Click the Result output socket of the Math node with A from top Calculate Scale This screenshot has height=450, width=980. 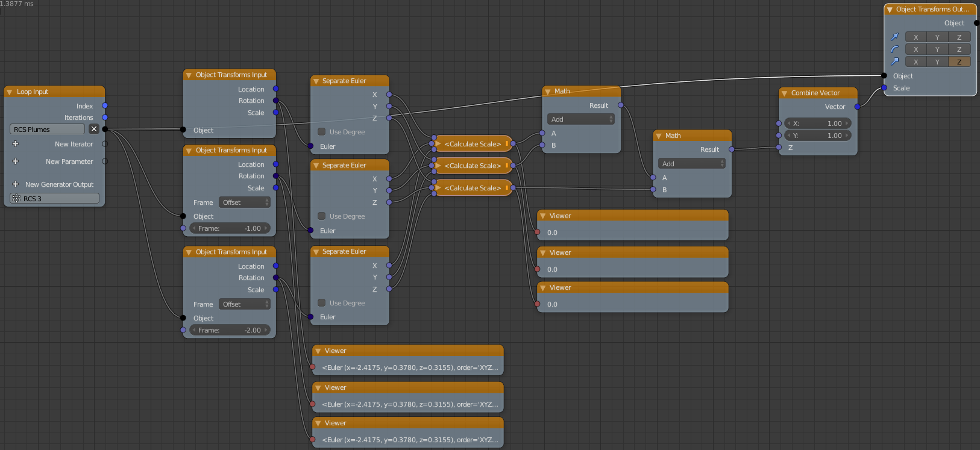pyautogui.click(x=621, y=105)
